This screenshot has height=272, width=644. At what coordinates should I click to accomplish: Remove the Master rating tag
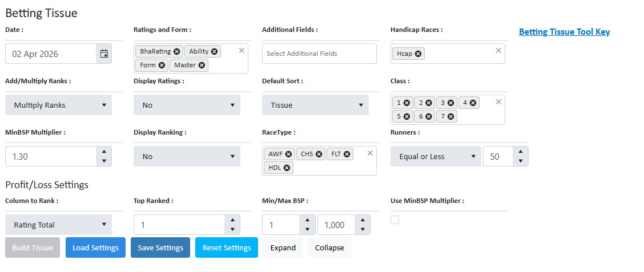click(x=202, y=65)
